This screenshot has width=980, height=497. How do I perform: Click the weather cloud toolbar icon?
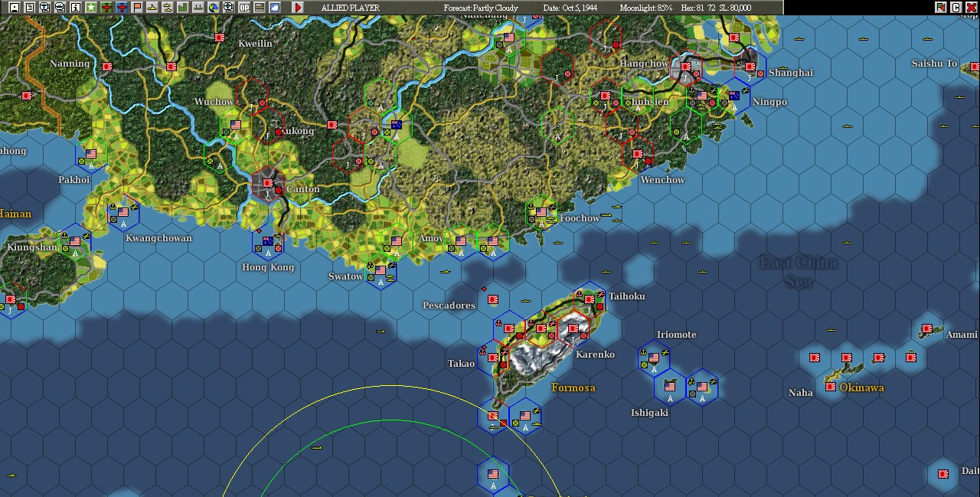(275, 8)
